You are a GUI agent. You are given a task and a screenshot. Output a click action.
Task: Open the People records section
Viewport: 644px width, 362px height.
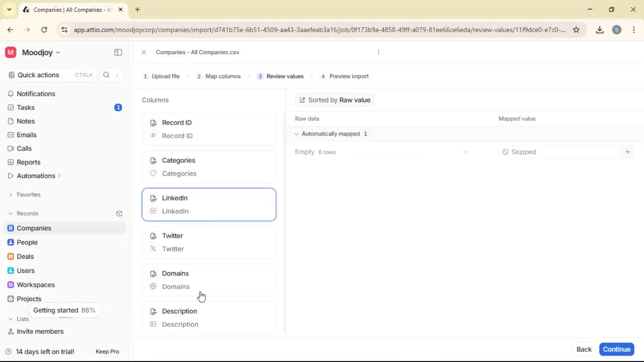[x=27, y=242]
